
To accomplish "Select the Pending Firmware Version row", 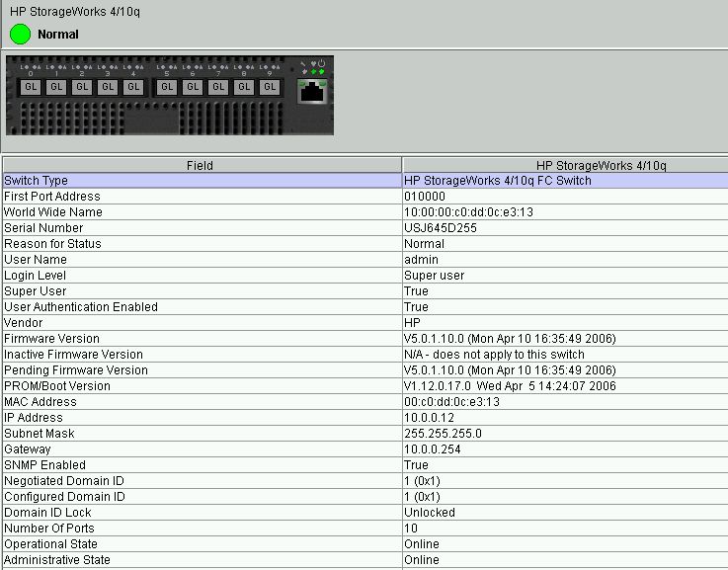I will click(365, 369).
